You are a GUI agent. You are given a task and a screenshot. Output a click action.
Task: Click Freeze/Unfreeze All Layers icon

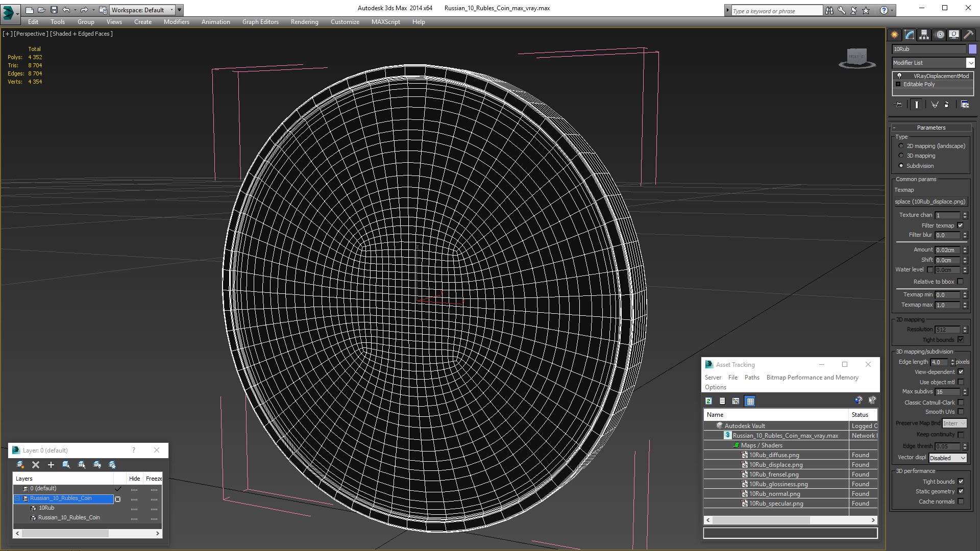coord(112,465)
